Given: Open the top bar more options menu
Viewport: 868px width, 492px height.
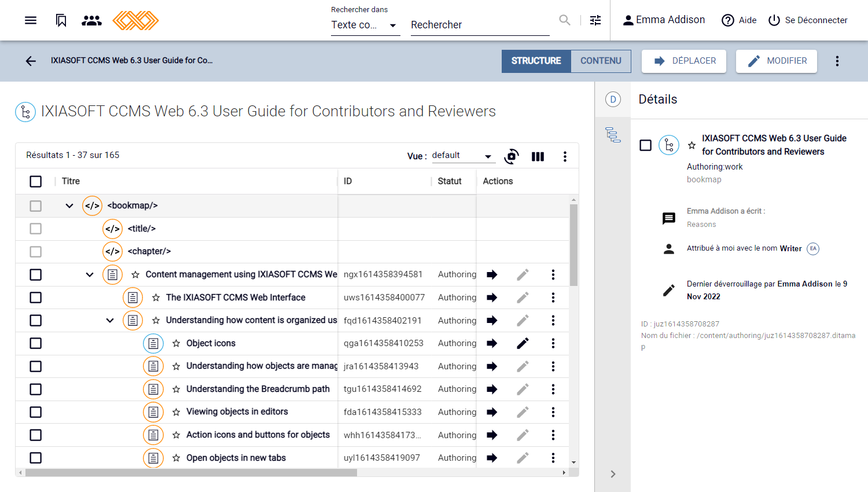Looking at the screenshot, I should coord(837,61).
